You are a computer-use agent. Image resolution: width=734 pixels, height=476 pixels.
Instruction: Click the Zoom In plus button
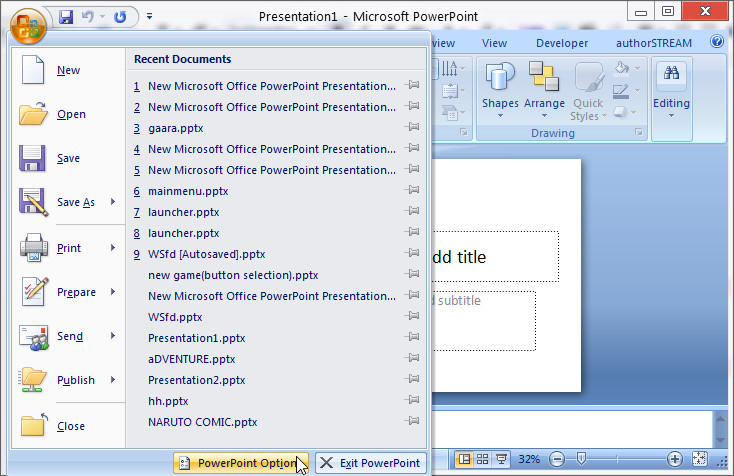pos(675,459)
